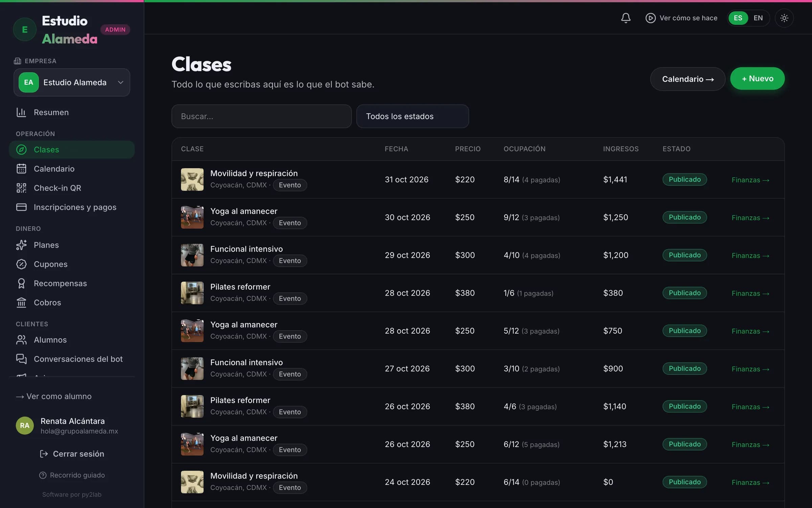
Task: Click the Estudio Alameda E logo
Action: [x=25, y=29]
